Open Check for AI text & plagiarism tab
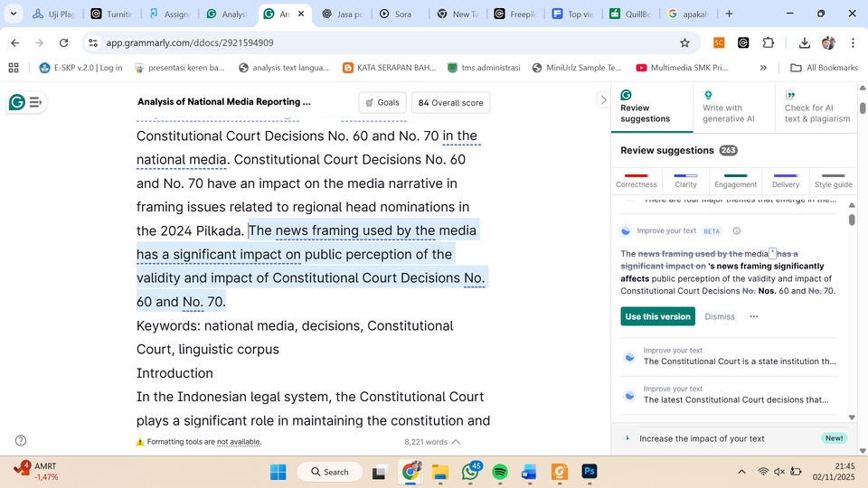The image size is (868, 488). click(816, 108)
